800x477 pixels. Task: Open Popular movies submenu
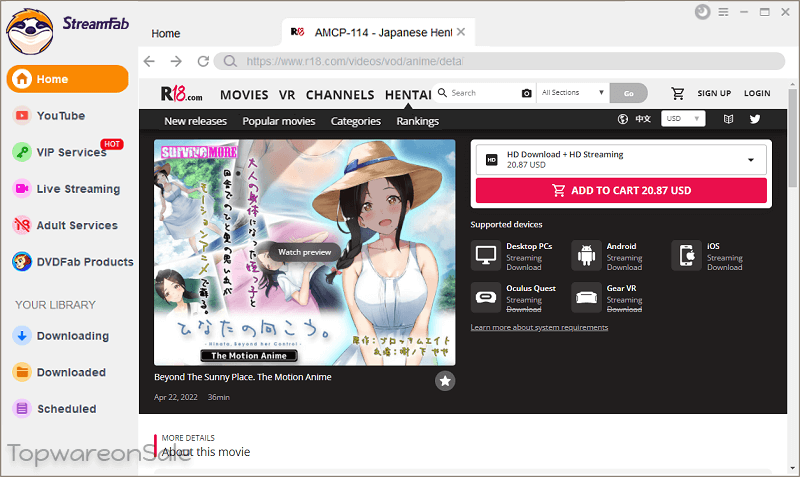(x=279, y=121)
